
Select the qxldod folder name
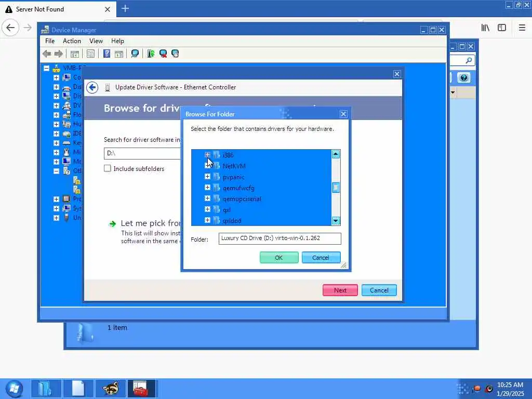point(232,220)
